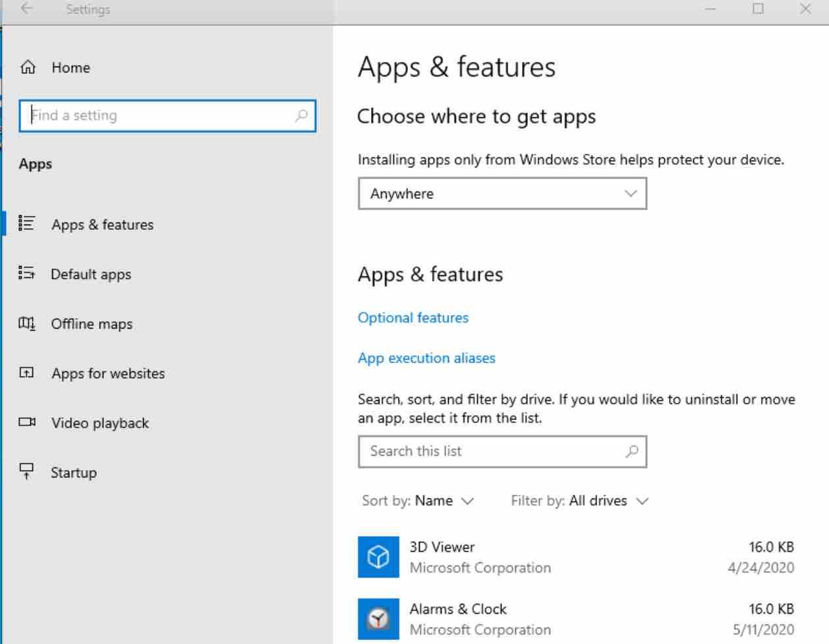Select the Alarms & Clock app icon

tap(378, 619)
